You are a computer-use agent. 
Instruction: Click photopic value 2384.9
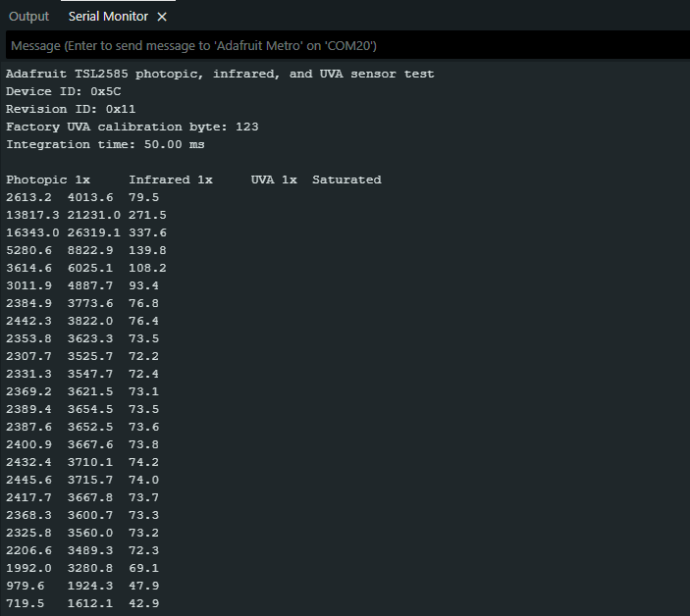coord(28,303)
